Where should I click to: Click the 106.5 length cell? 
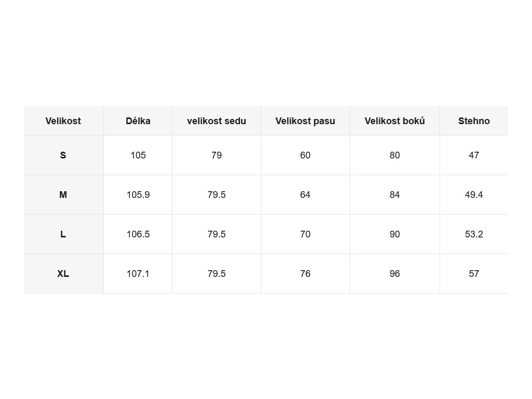point(138,234)
